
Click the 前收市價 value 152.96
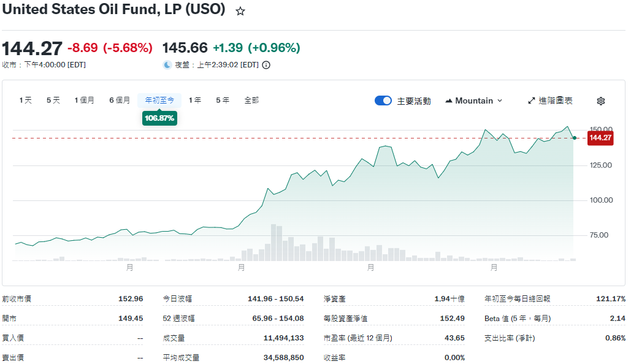(131, 299)
